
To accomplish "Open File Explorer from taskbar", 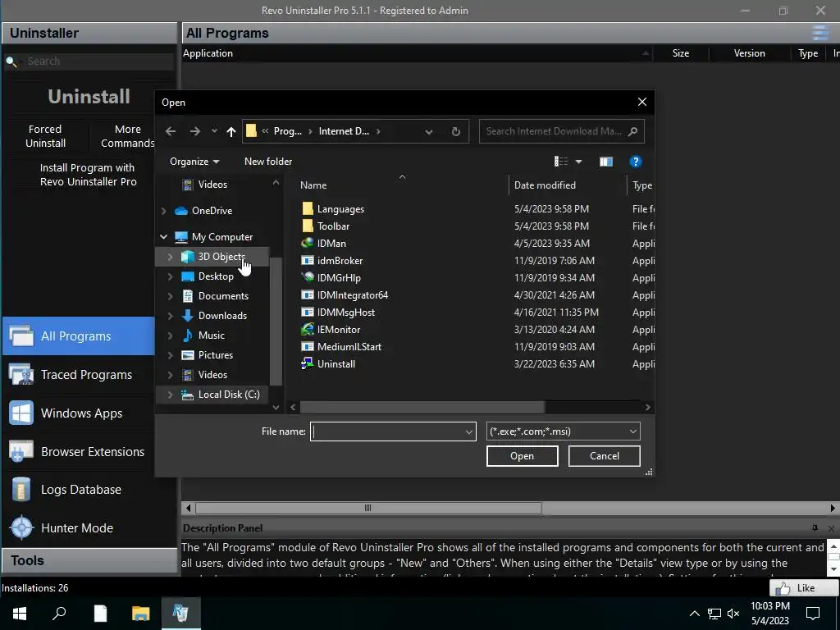I will pyautogui.click(x=140, y=614).
